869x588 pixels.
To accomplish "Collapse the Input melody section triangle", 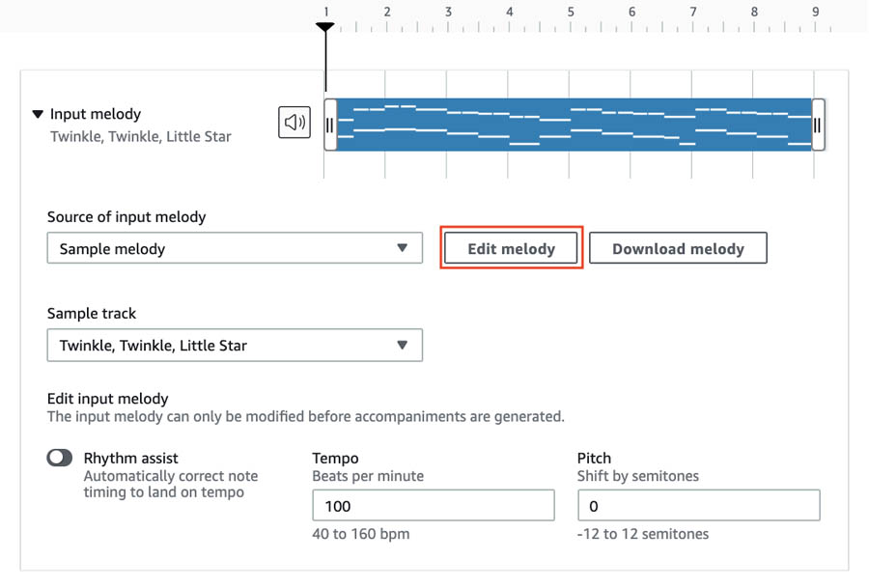I will coord(38,114).
